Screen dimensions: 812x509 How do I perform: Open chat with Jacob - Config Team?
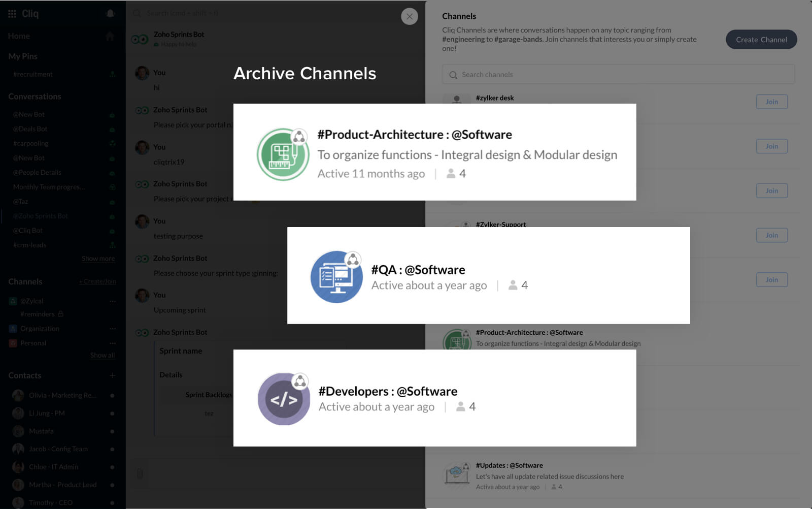pos(58,449)
